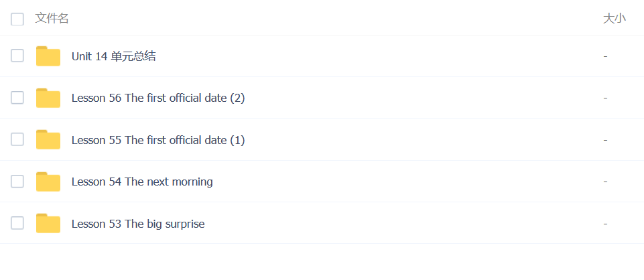Click the size dash for Unit 14 row
Screen dimensions: 644x280
[605, 56]
